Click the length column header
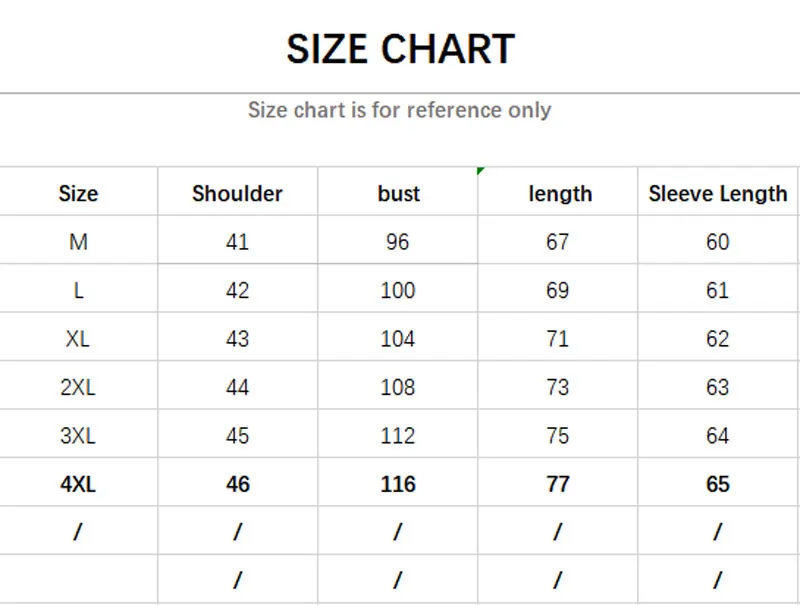The image size is (800, 605). click(559, 194)
